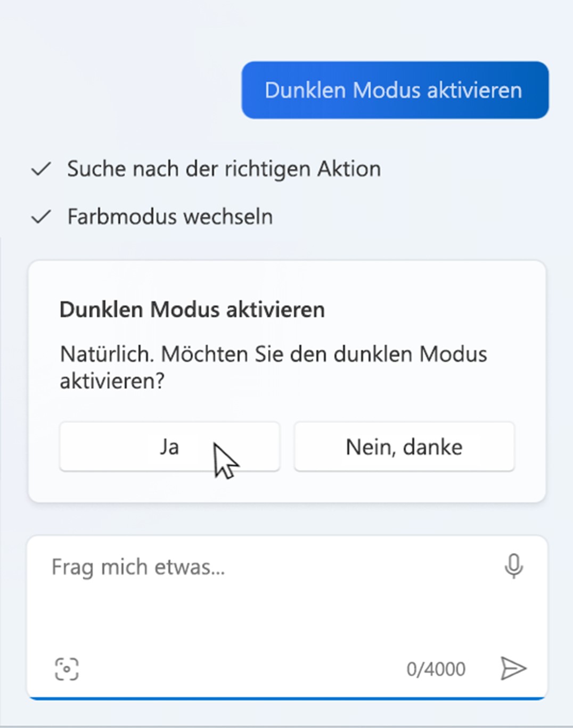Click checkmark beside "Farbmodus wechseln"
The image size is (573, 728).
point(41,217)
